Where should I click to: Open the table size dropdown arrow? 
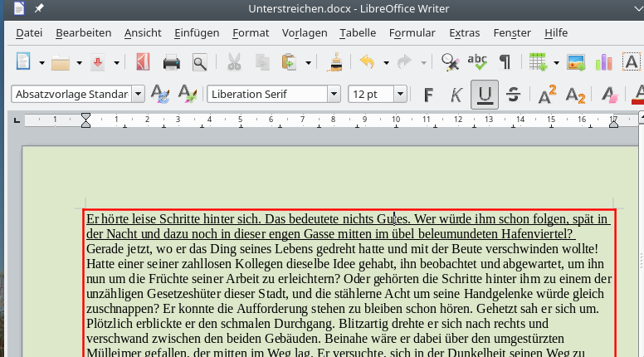556,63
